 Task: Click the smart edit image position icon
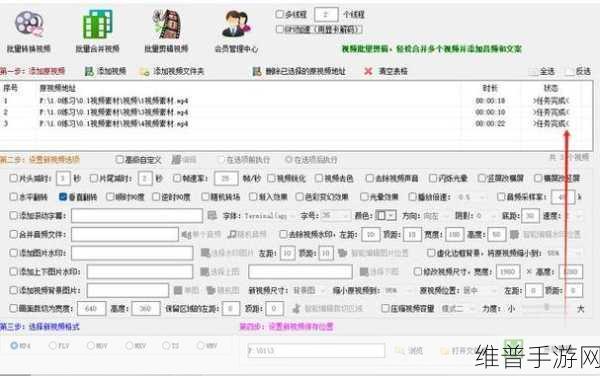pyautogui.click(x=342, y=253)
